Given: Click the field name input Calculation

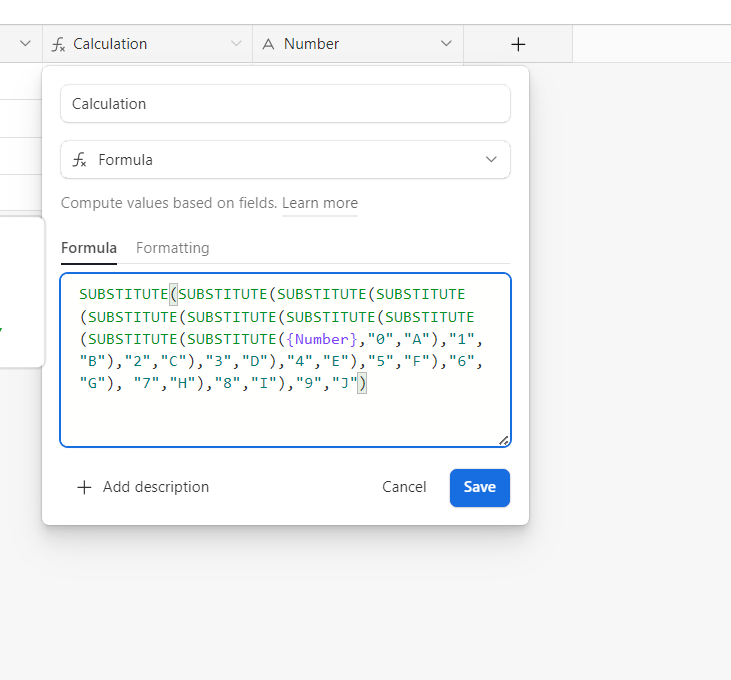Looking at the screenshot, I should pos(285,104).
